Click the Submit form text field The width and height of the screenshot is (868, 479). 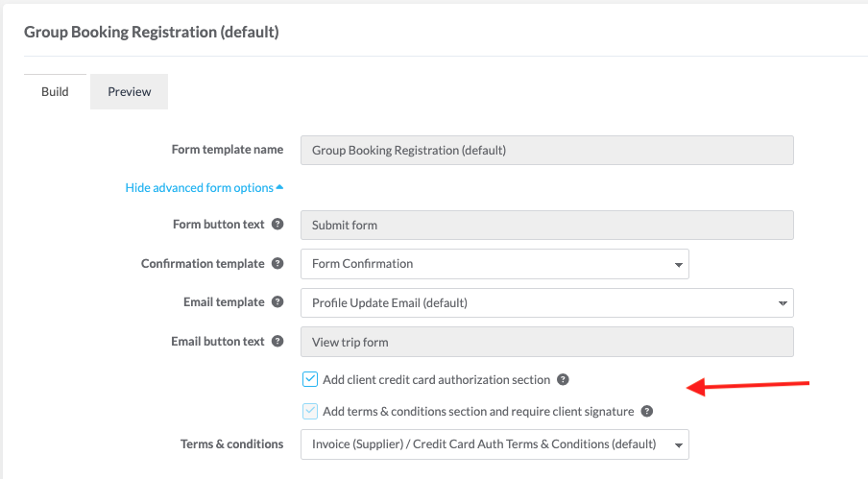click(546, 225)
